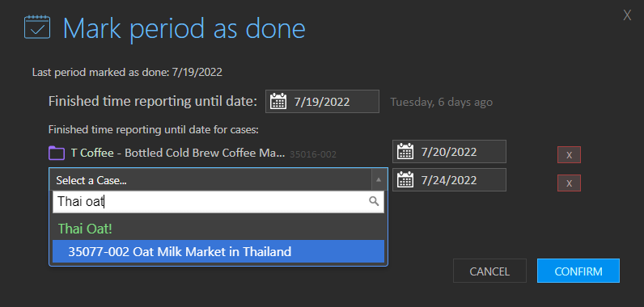
Task: Confirm marking the period as done
Action: pos(578,271)
